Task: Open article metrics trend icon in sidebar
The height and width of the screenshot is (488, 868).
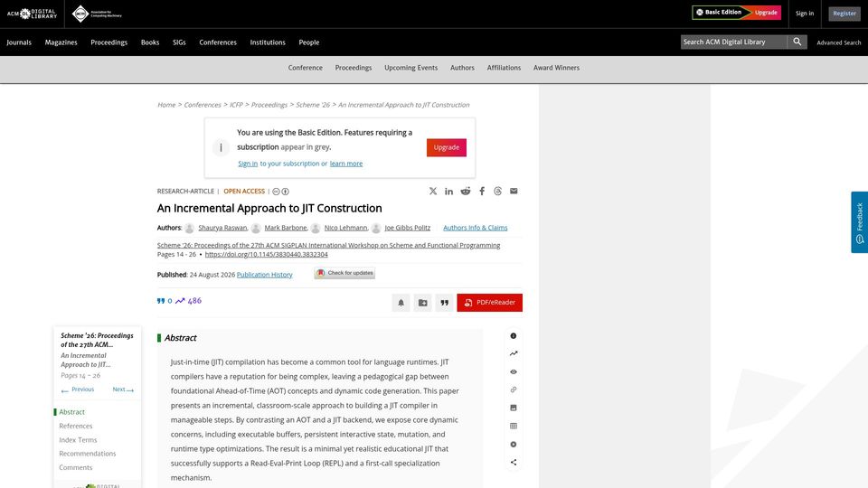Action: click(x=514, y=353)
